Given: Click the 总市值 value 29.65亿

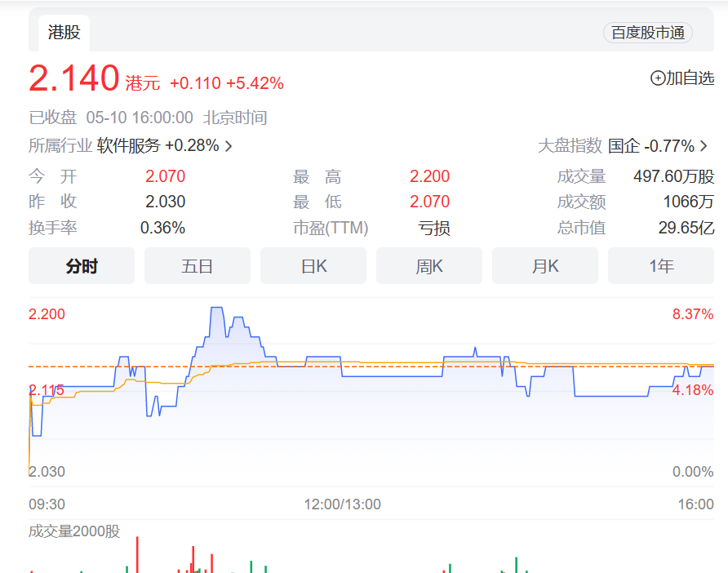Looking at the screenshot, I should point(686,228).
